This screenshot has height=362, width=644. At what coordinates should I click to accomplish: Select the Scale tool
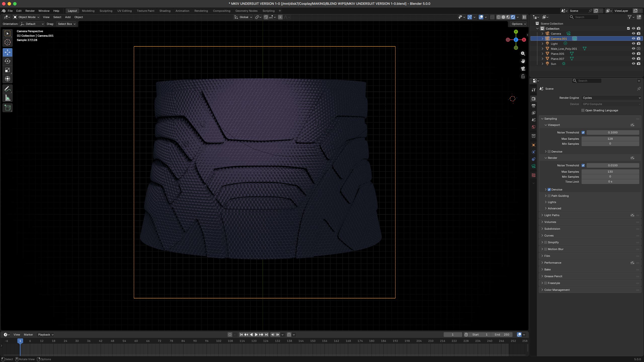pos(8,70)
